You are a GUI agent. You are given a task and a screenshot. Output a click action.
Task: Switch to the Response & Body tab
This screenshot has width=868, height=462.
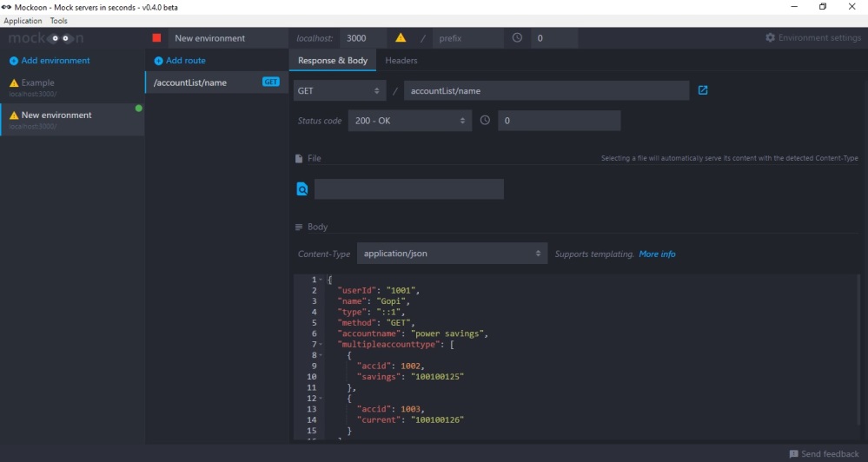(333, 60)
